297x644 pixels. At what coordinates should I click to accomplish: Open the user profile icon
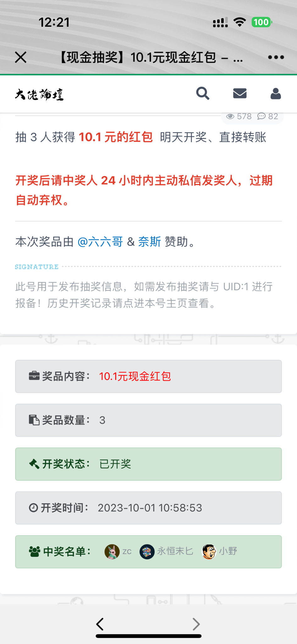tap(276, 93)
